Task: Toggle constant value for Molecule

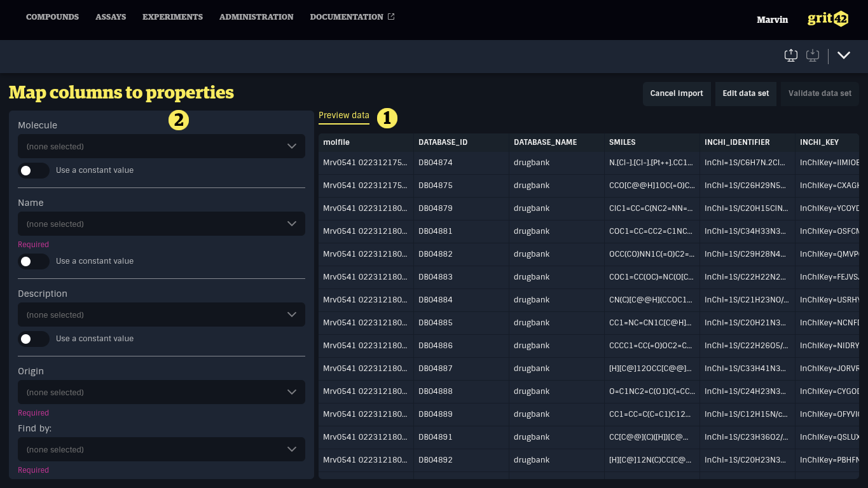Action: click(34, 170)
